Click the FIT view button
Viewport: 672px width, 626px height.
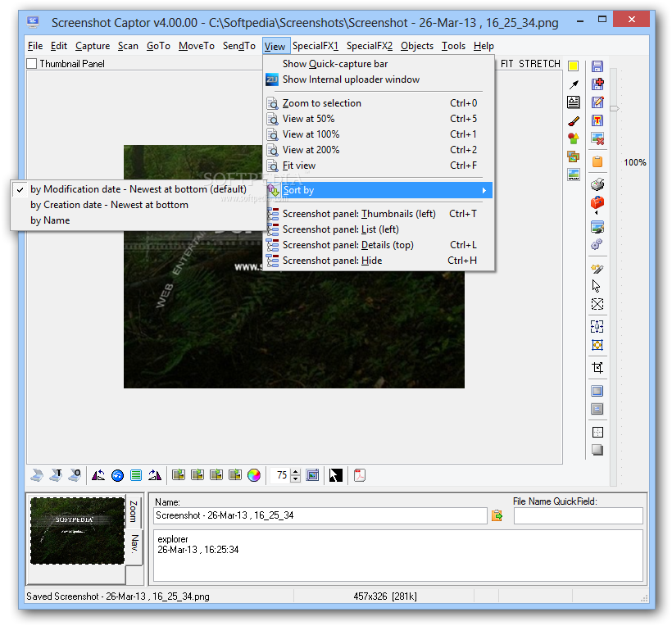point(507,64)
